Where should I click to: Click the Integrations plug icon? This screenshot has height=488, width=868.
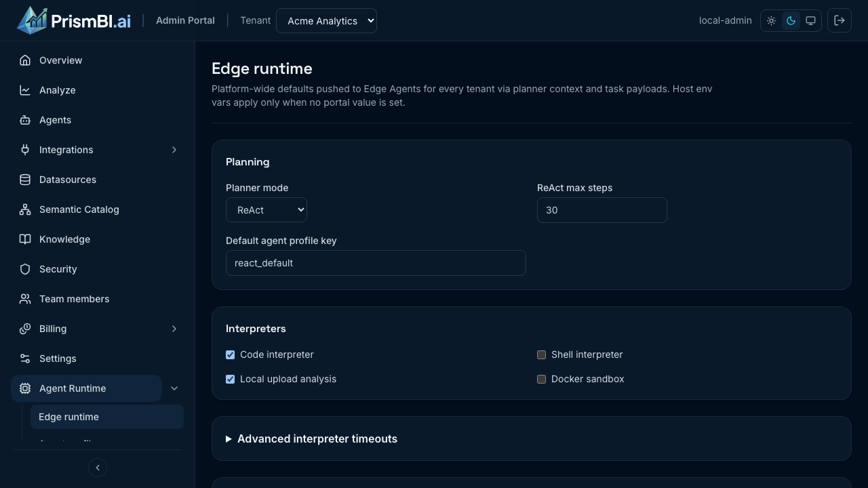25,150
